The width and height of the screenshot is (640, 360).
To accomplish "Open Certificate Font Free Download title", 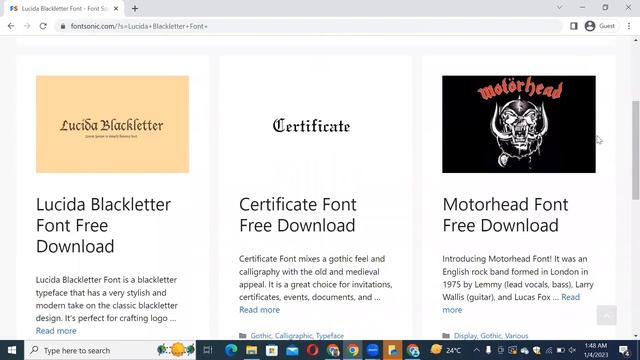I will [x=298, y=215].
